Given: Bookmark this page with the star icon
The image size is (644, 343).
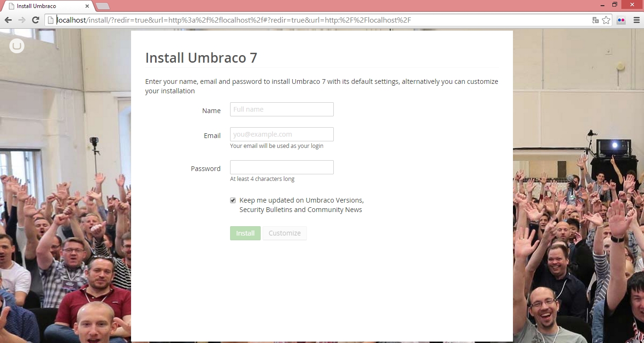Looking at the screenshot, I should pyautogui.click(x=606, y=20).
